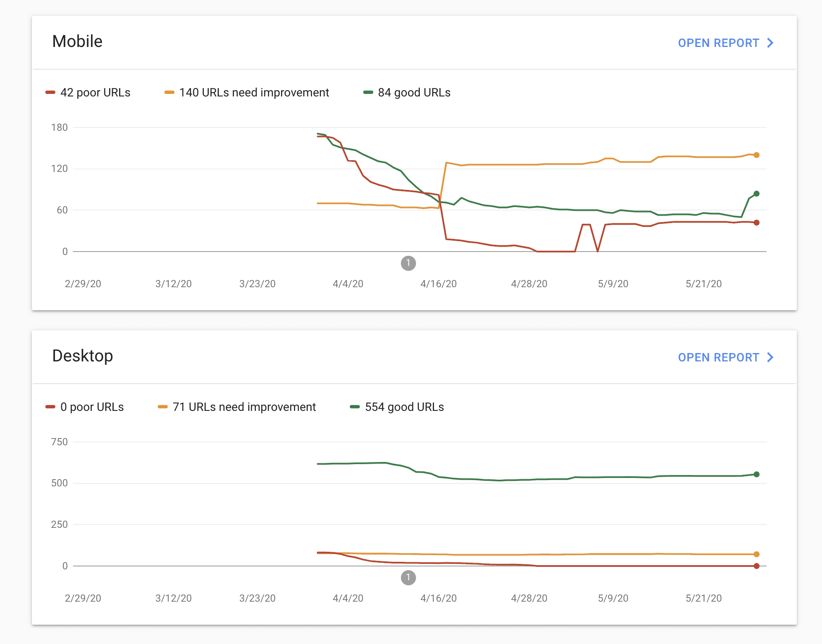Image resolution: width=822 pixels, height=644 pixels.
Task: Open the Mobile report via OPEN REPORT link
Action: click(718, 42)
